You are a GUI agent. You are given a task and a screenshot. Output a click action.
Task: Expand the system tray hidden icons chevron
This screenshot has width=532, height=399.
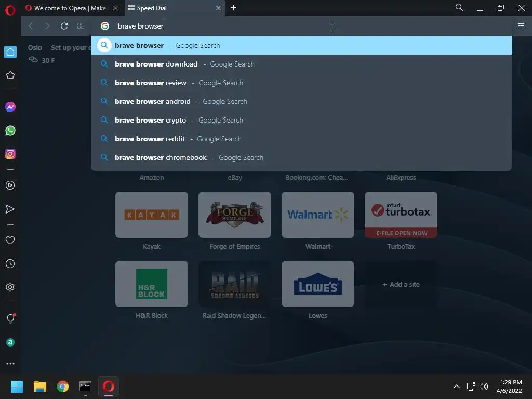(x=457, y=387)
